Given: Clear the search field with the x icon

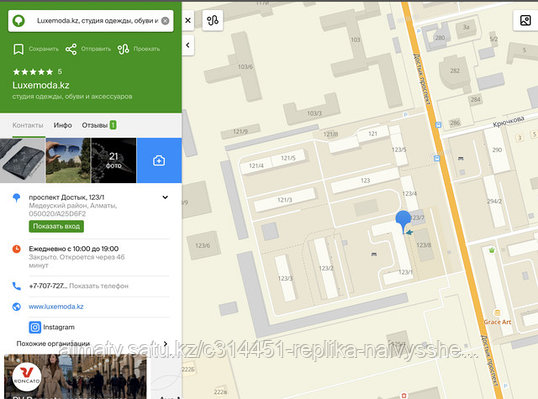Looking at the screenshot, I should click(x=165, y=21).
